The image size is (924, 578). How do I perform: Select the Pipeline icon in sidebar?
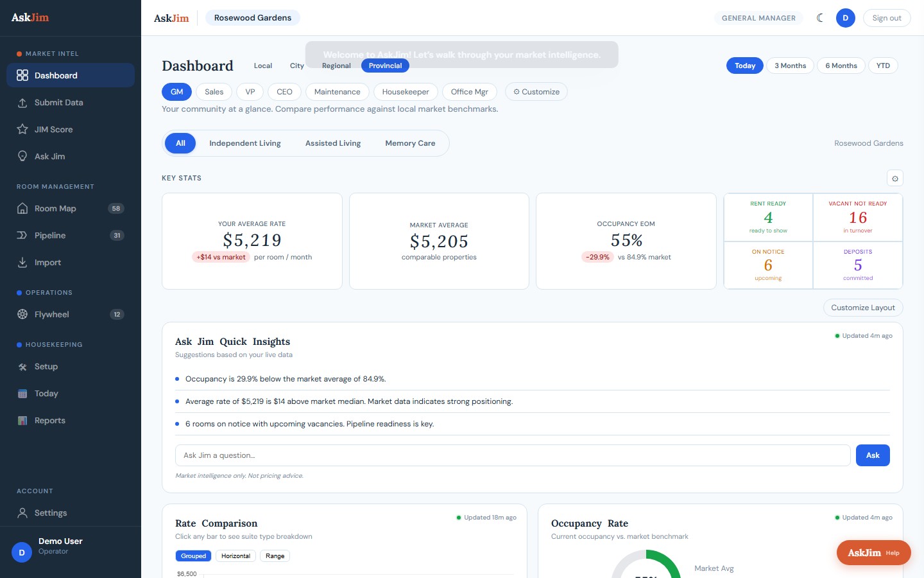21,235
